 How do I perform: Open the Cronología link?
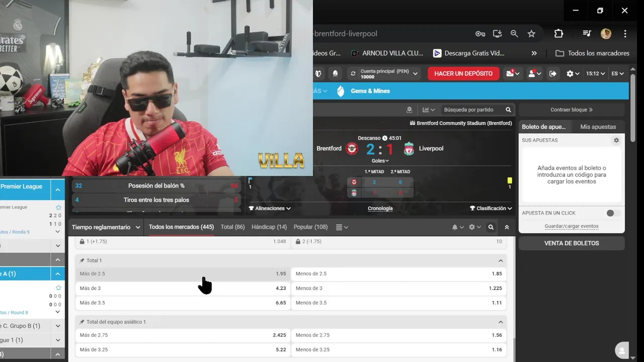tap(380, 208)
